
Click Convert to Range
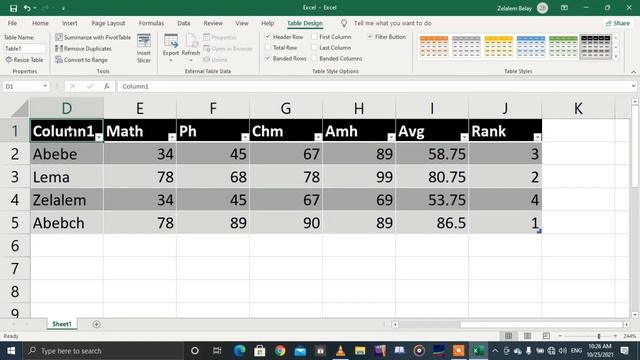tap(81, 60)
